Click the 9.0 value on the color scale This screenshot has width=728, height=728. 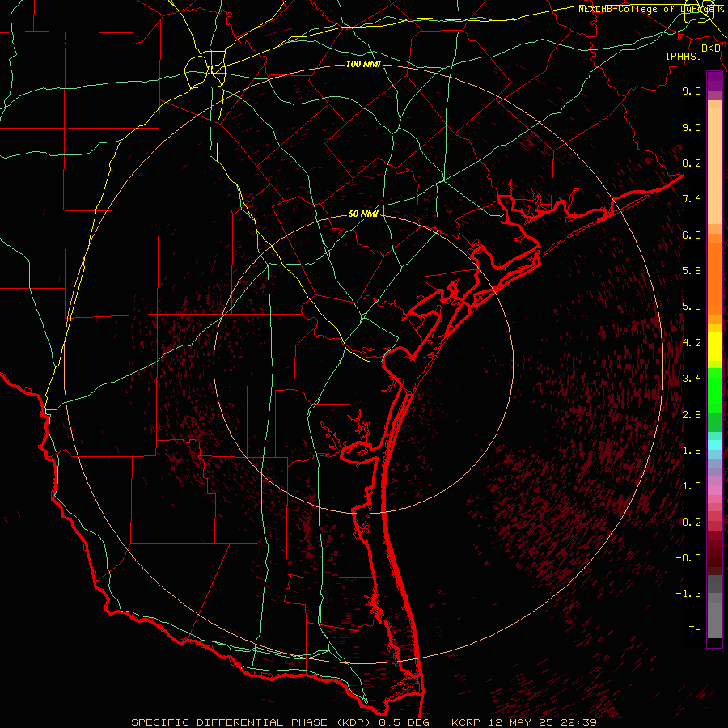[692, 127]
